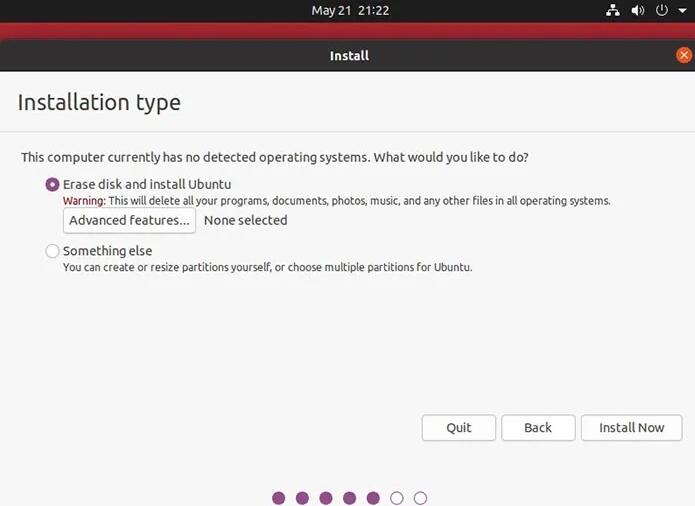Screen dimensions: 695x506
Task: Click the Erase disk and install Ubuntu label
Action: coord(147,184)
